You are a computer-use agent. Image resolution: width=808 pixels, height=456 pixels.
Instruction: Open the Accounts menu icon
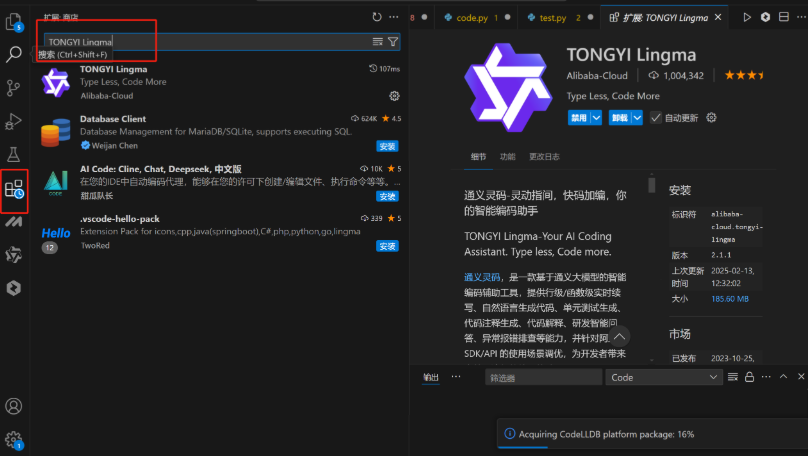[x=13, y=406]
